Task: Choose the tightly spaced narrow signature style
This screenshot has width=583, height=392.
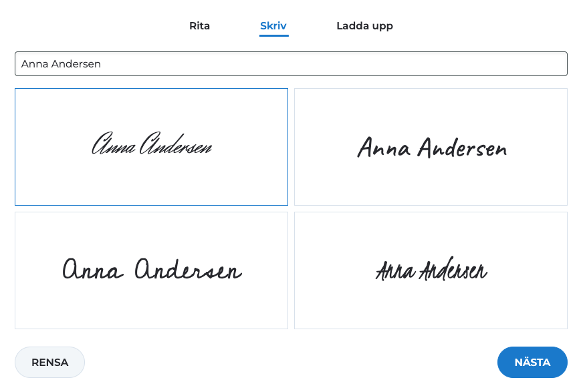Action: (431, 270)
